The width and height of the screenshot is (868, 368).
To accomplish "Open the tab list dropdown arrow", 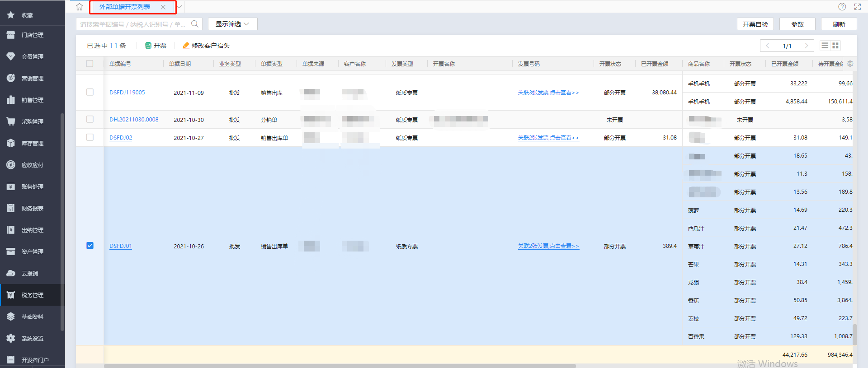I will click(x=179, y=7).
